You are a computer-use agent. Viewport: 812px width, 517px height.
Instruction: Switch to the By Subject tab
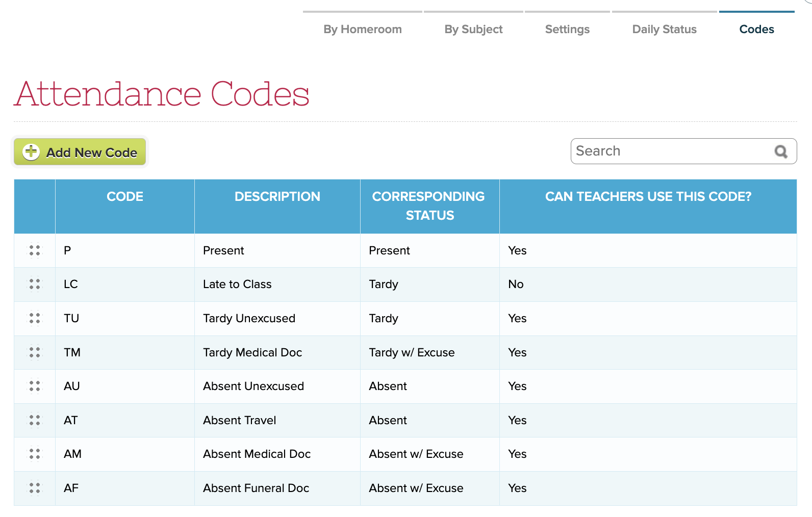(473, 30)
